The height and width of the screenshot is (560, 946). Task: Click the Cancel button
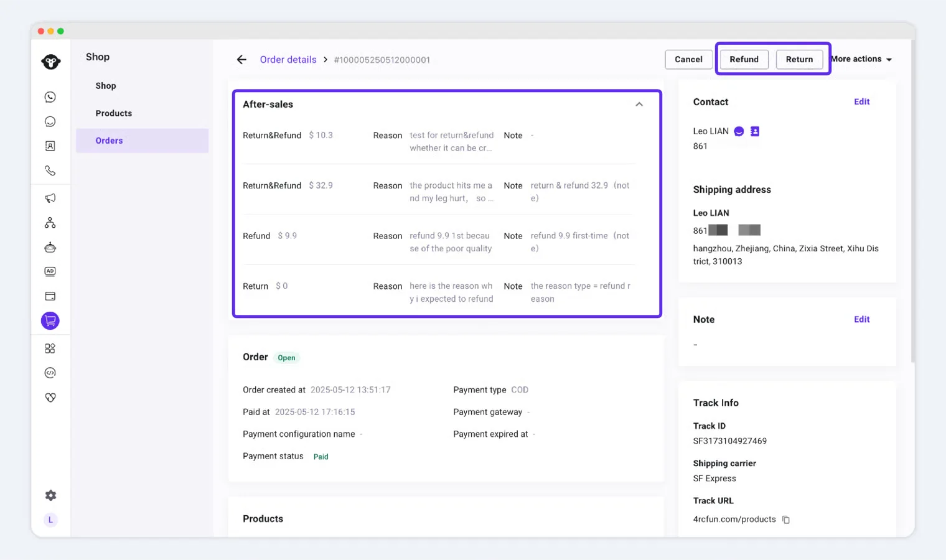pos(688,59)
